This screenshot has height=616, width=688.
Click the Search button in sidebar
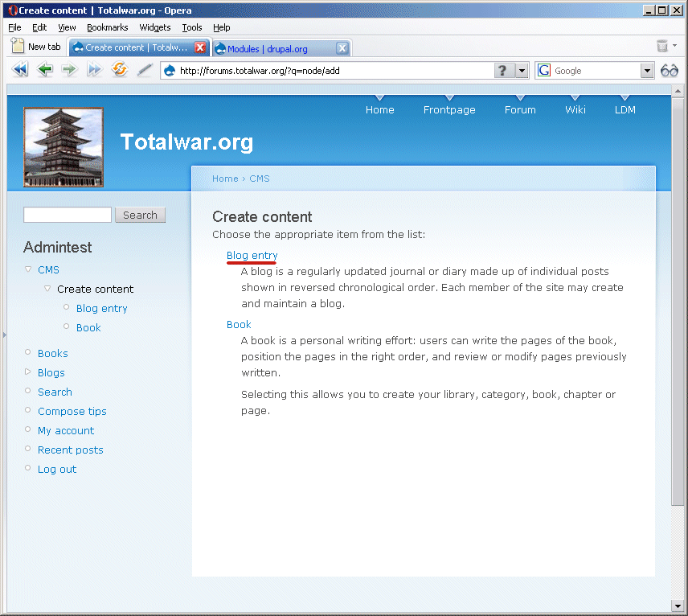tap(140, 215)
